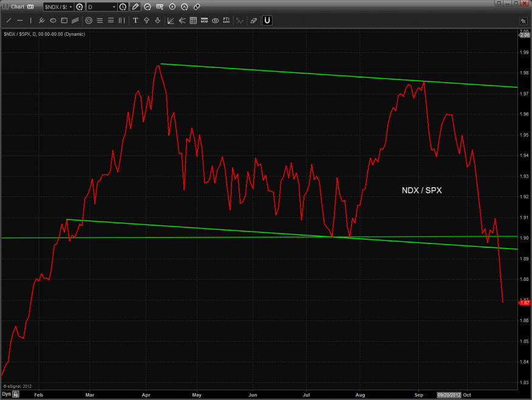Select the Gann grid tool
This screenshot has width=532, height=400.
click(x=193, y=21)
